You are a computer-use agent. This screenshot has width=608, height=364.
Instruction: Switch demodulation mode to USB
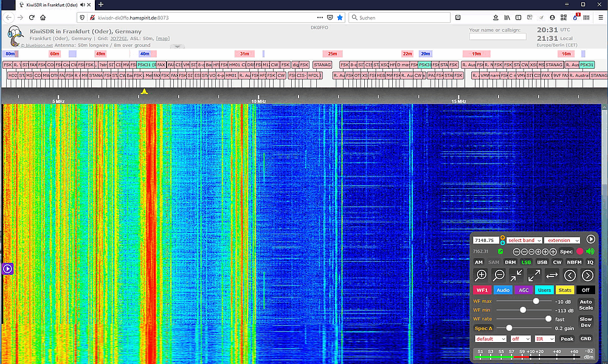coord(542,263)
